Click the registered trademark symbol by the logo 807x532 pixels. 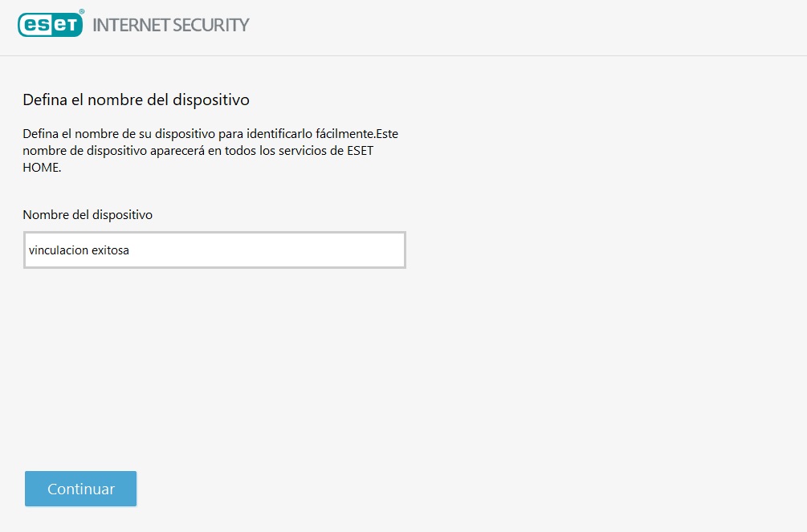[82, 12]
